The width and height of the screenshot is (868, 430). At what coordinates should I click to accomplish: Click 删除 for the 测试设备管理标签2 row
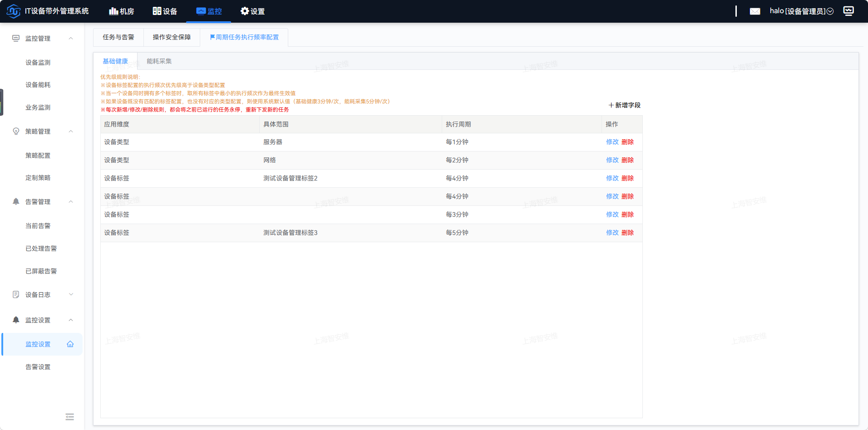(x=627, y=178)
